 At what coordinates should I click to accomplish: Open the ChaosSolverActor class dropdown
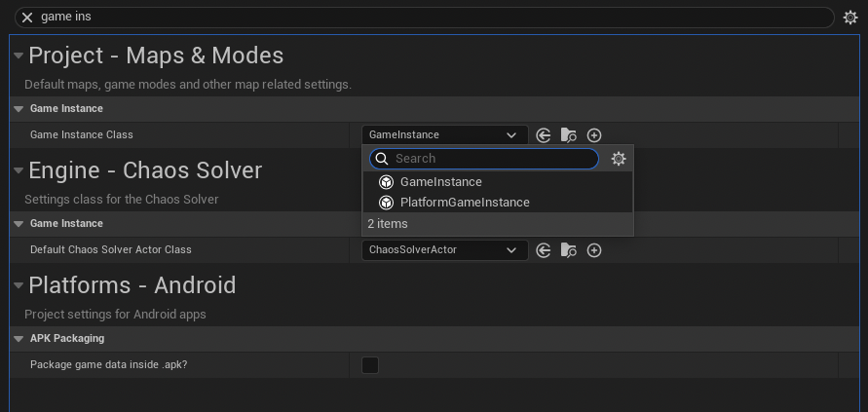(445, 250)
